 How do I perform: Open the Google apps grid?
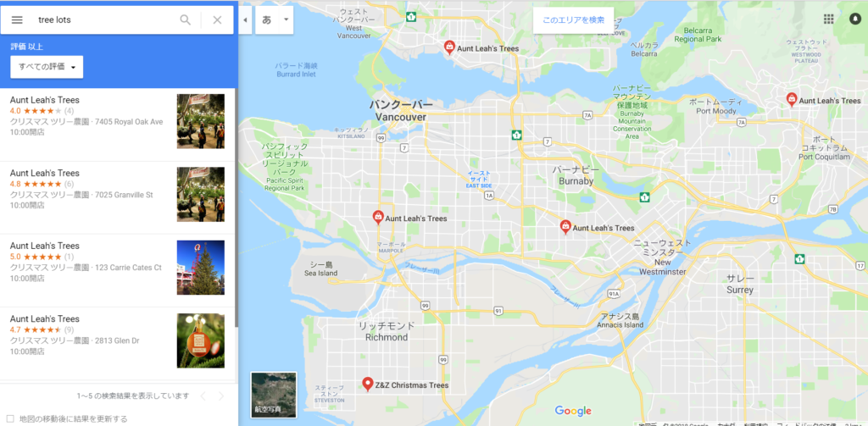[829, 19]
